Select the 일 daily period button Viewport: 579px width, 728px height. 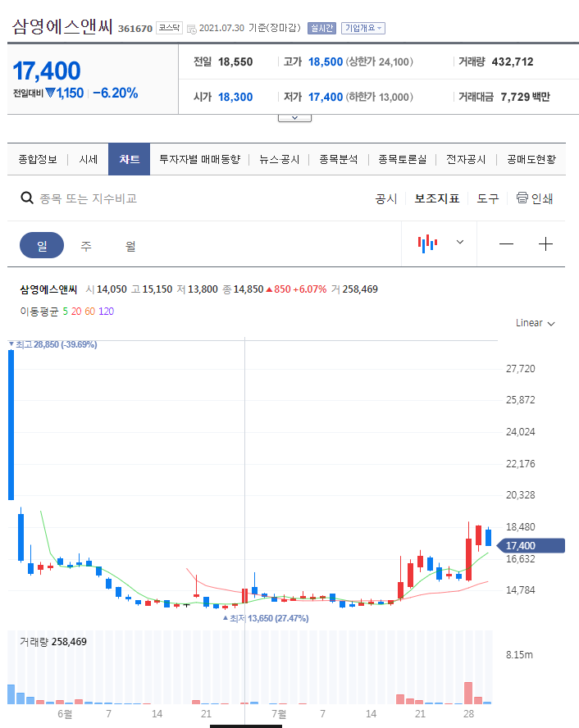[42, 245]
